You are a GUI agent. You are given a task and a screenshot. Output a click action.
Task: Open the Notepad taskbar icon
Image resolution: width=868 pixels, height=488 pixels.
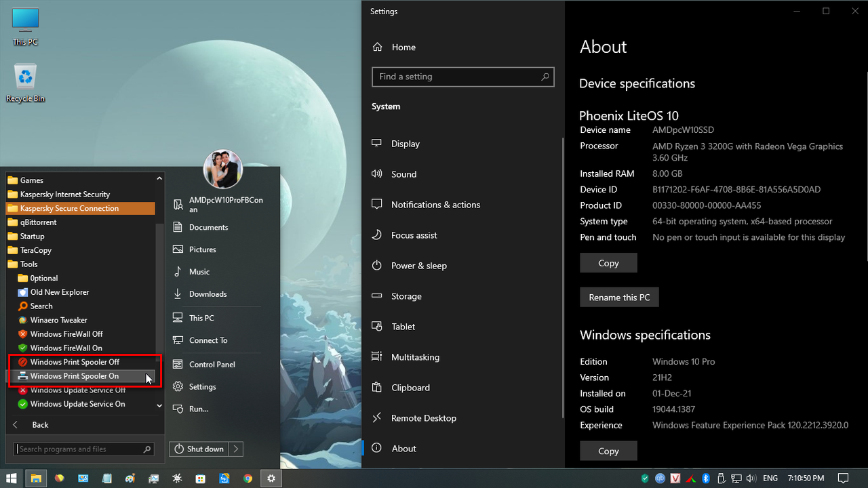(x=106, y=478)
